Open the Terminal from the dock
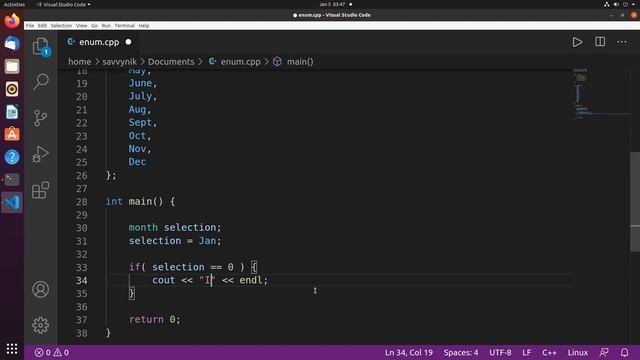The image size is (640, 360). (12, 180)
